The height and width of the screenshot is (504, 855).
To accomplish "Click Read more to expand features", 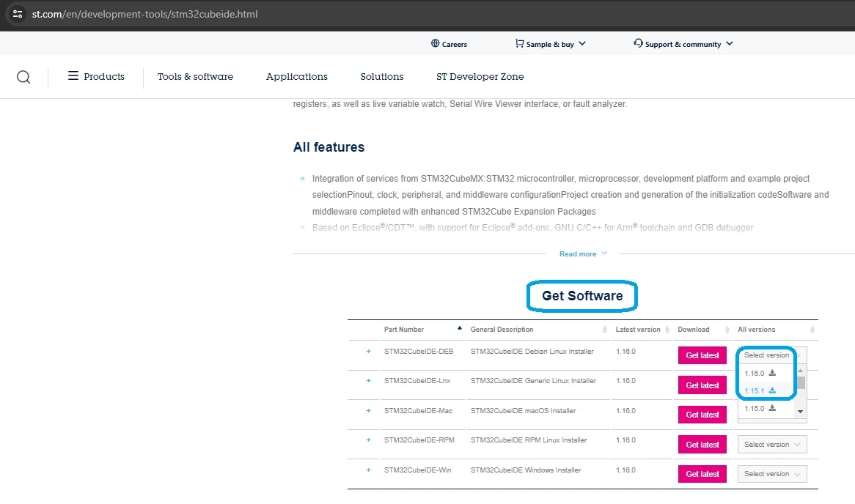I will 583,254.
